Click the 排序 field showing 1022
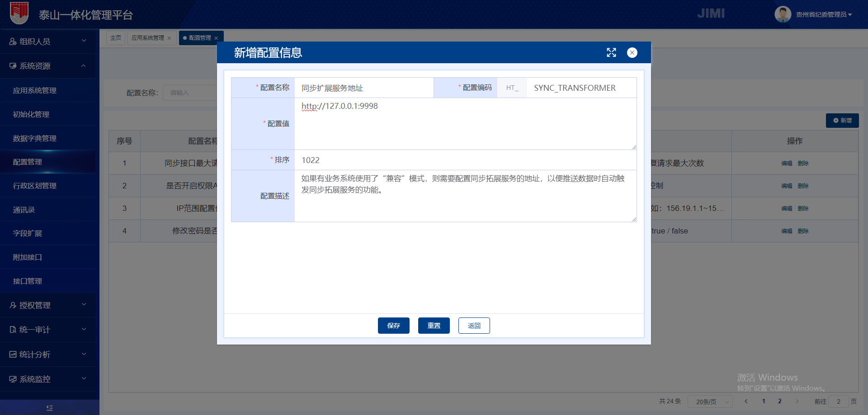The image size is (868, 415). click(x=466, y=160)
